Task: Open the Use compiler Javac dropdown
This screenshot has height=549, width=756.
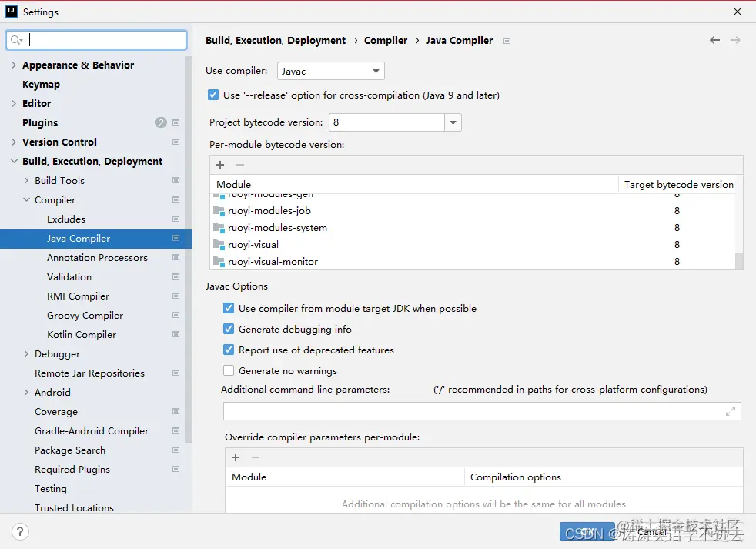Action: [x=331, y=71]
